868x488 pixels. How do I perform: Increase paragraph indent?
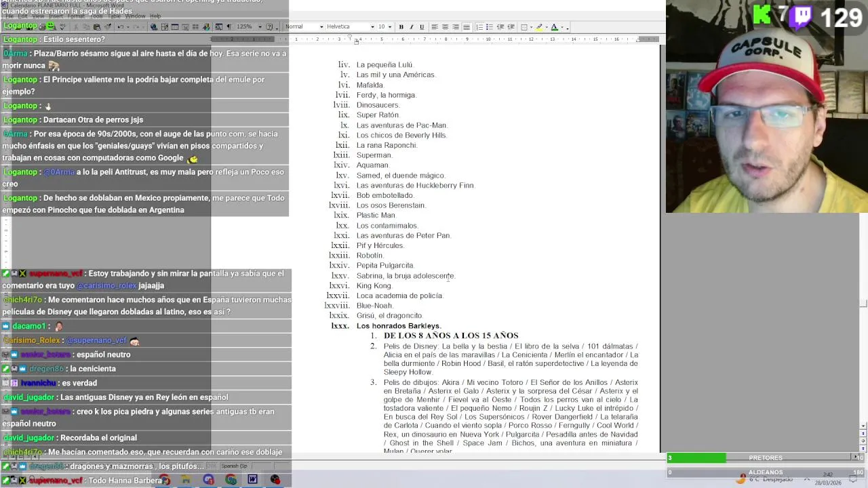click(x=511, y=27)
